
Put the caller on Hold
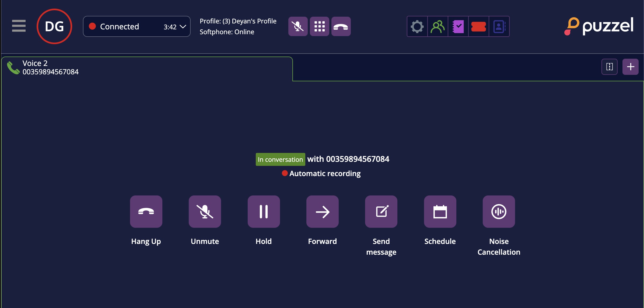click(263, 212)
